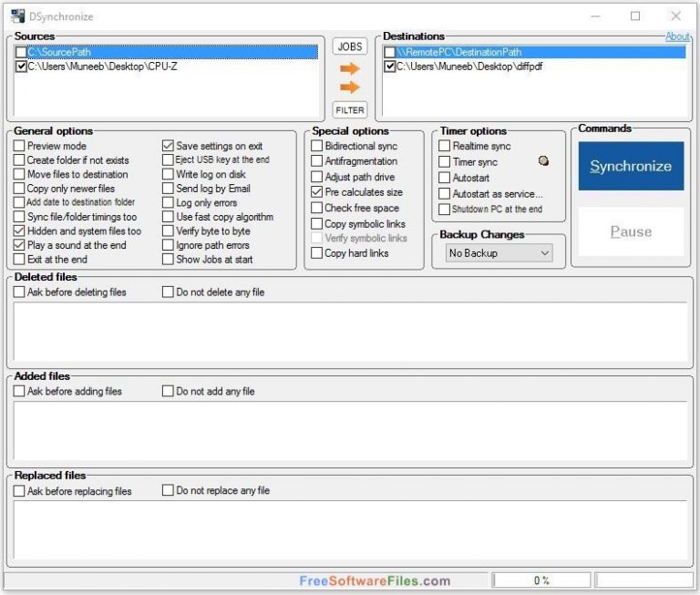Click inside the Added files list box
The image size is (700, 595).
tap(350, 431)
